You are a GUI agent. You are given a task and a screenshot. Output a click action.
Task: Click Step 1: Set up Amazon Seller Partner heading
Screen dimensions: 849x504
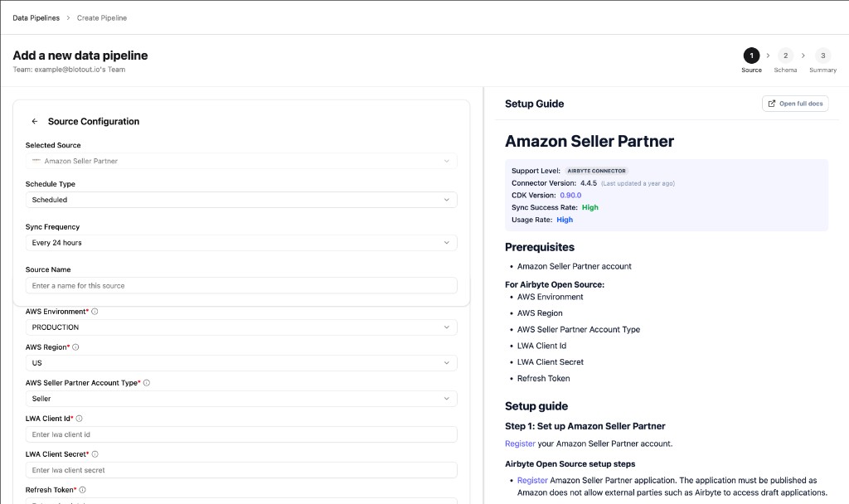coord(585,426)
